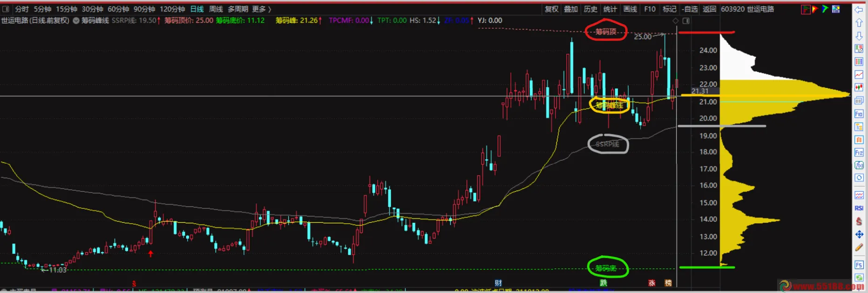Click the RSI indicator icon in the sidebar
Screen dimensions: 868x293
(x=859, y=208)
